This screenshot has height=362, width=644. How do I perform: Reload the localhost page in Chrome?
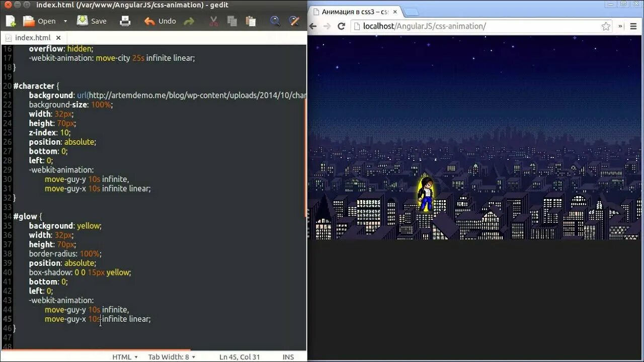tap(341, 26)
